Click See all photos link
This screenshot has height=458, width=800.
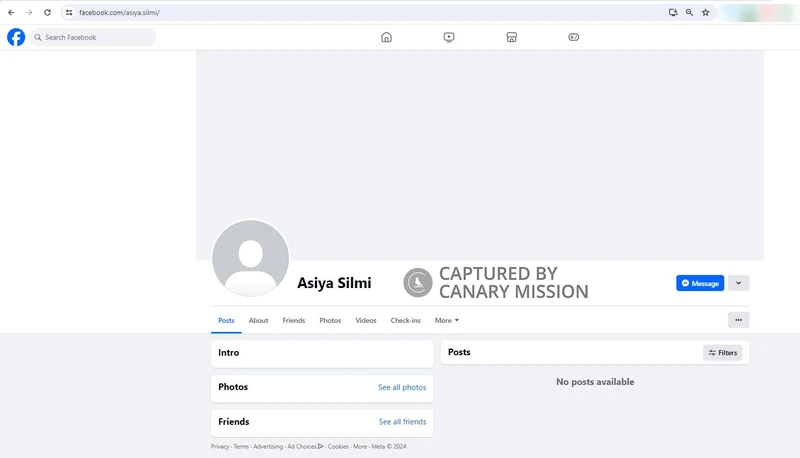tap(402, 387)
